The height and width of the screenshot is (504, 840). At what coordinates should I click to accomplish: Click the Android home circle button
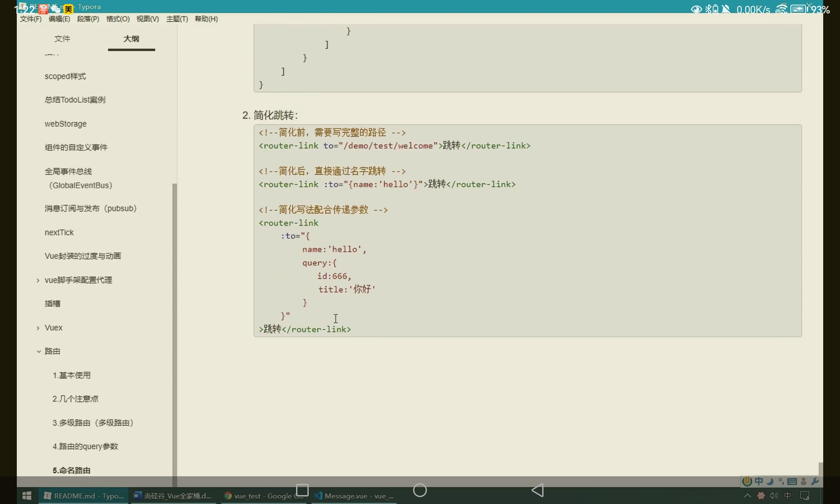pos(420,490)
